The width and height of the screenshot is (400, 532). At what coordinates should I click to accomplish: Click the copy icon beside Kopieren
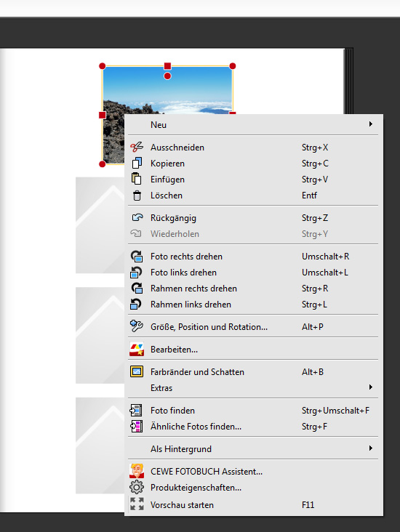137,164
